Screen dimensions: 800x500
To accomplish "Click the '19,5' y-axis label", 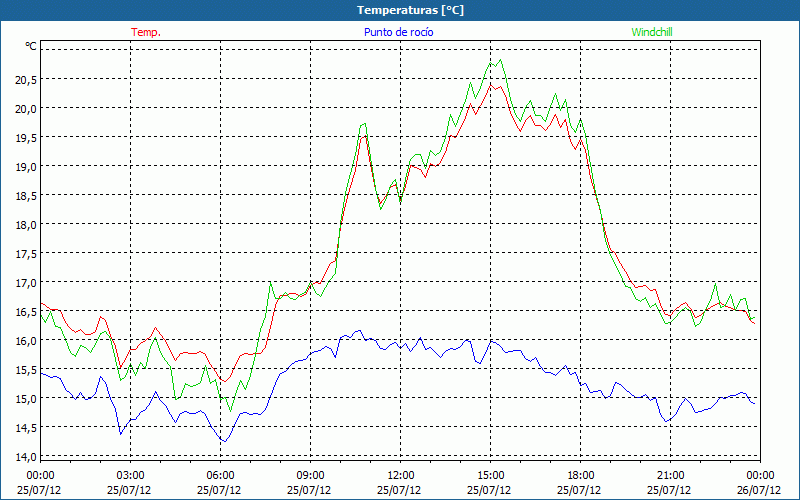I will (27, 138).
